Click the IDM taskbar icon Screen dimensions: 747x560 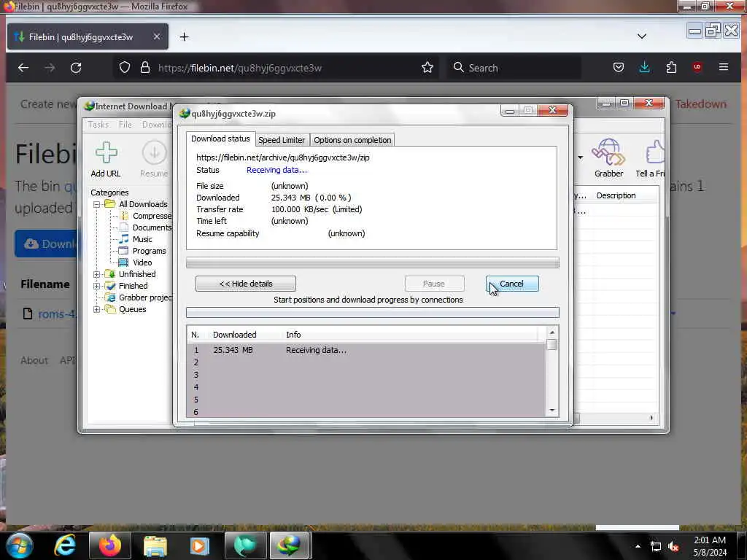tap(290, 545)
